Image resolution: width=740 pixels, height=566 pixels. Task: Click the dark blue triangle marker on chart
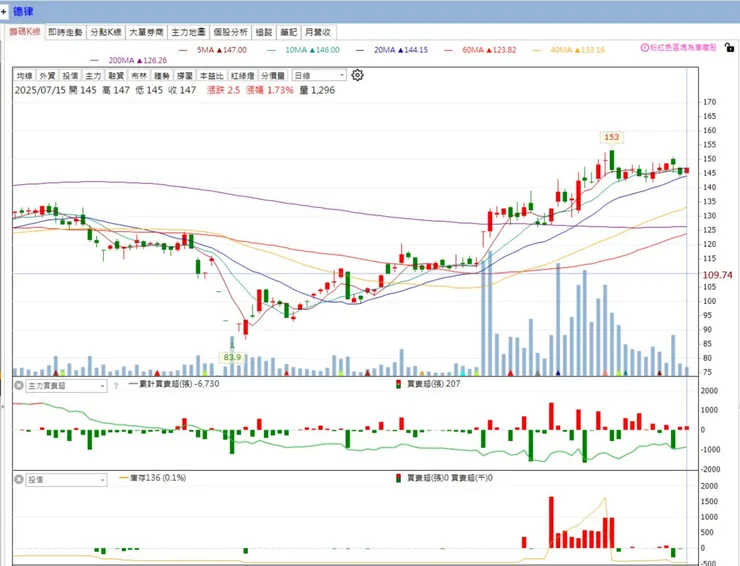click(558, 373)
